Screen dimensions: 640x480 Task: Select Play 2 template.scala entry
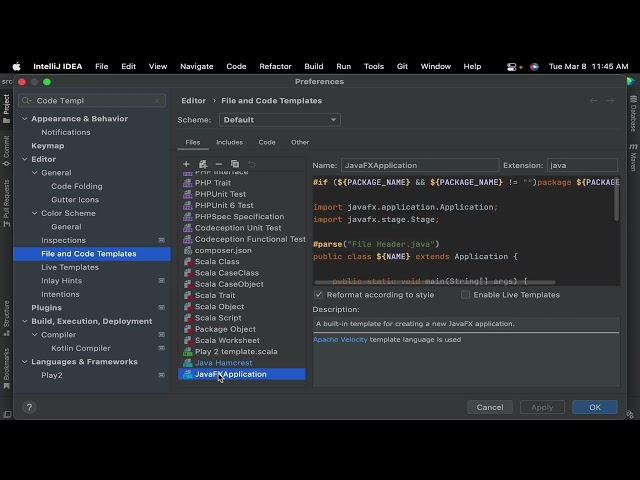click(x=242, y=351)
